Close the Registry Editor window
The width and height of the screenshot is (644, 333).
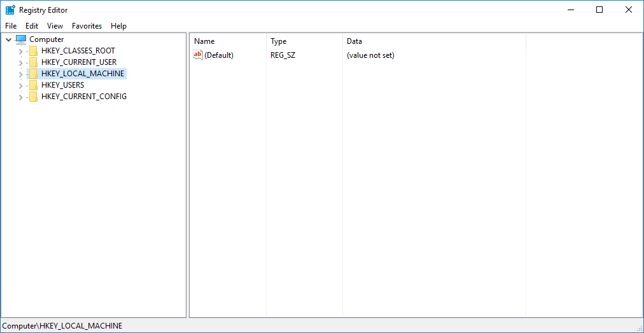click(628, 10)
